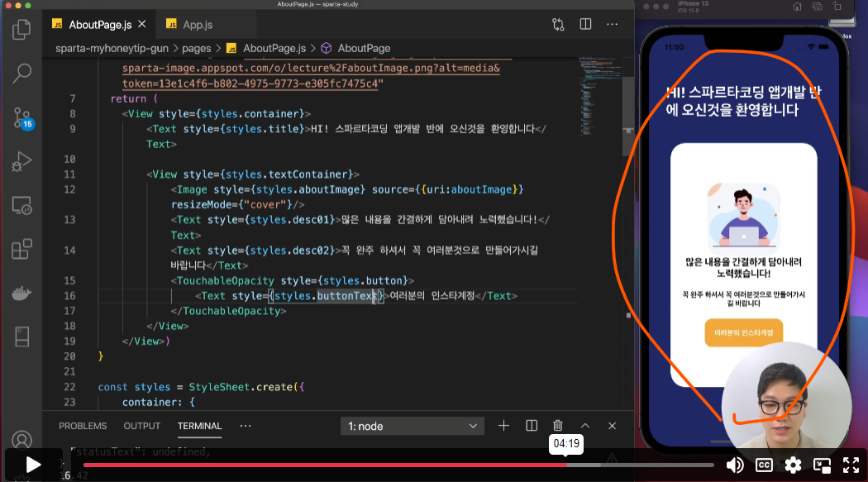
Task: Split the terminal pane
Action: [532, 426]
